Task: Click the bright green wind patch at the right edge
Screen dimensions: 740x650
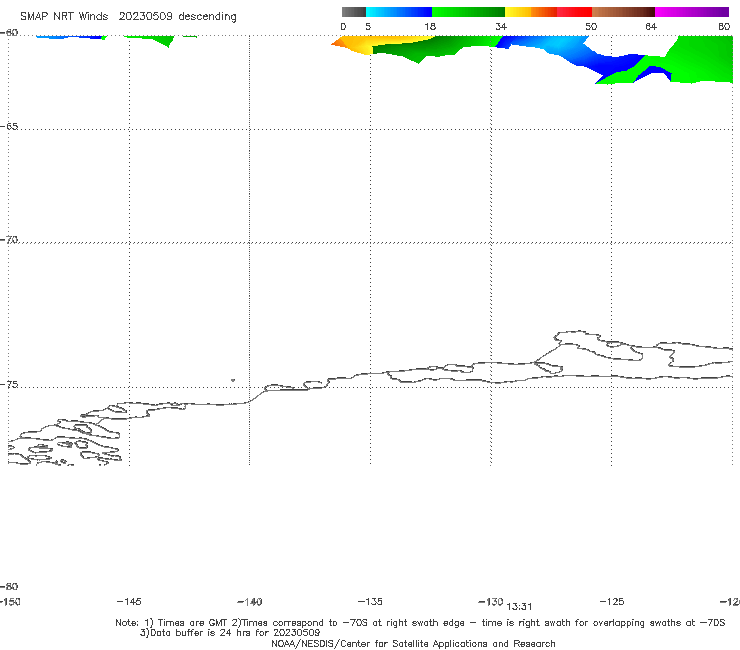Action: pyautogui.click(x=703, y=59)
